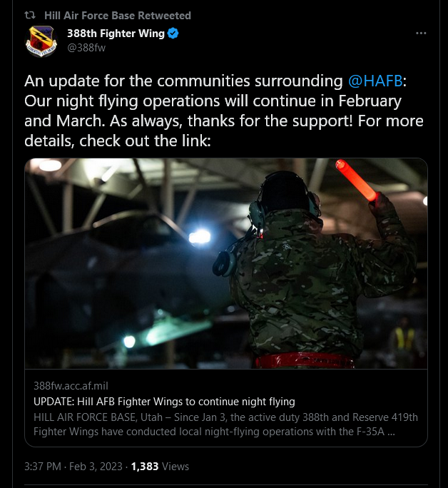The width and height of the screenshot is (448, 488).
Task: Open the more options ellipsis menu
Action: pyautogui.click(x=421, y=34)
